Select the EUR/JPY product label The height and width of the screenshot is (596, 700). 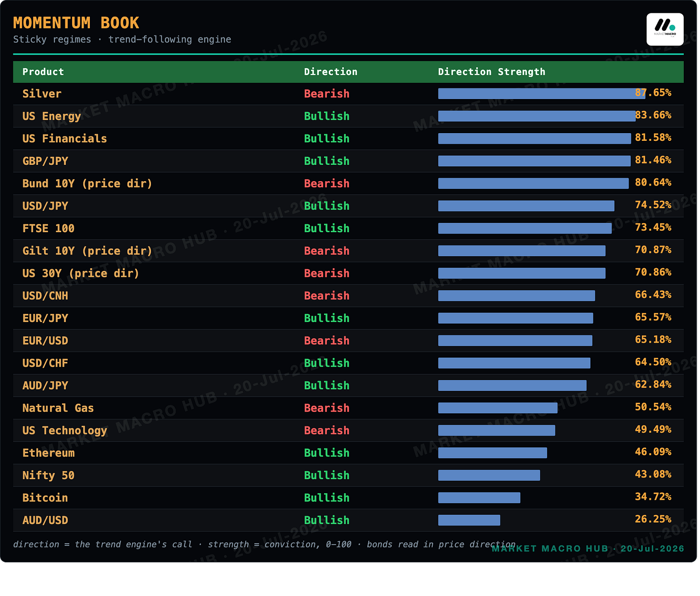(x=45, y=318)
